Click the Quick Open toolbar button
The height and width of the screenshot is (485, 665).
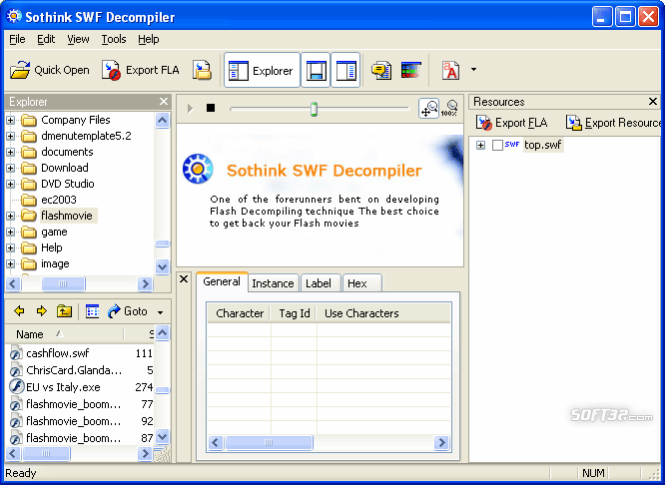(50, 70)
